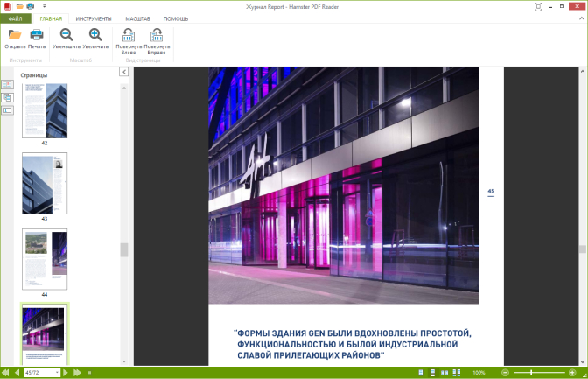Click page number 45 on document page

tap(491, 191)
